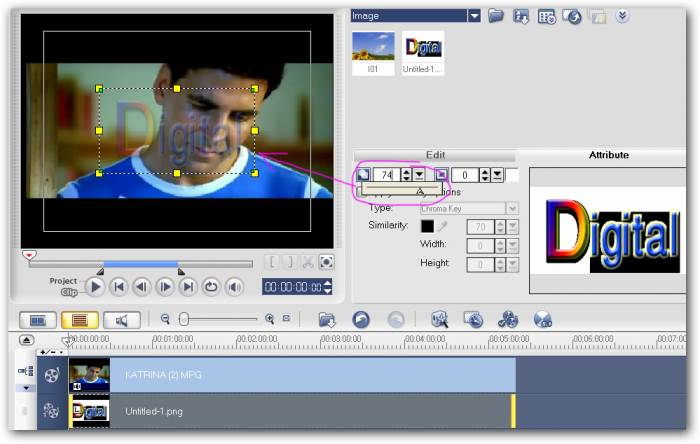Viewport: 700px width, 444px height.
Task: Switch to the Attribute tab
Action: coord(608,155)
